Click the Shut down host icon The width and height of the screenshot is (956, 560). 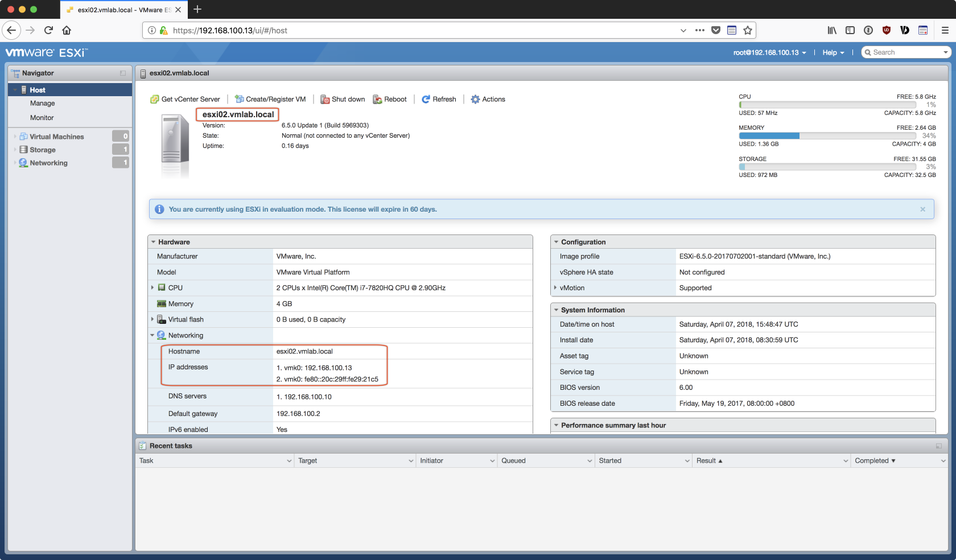point(325,100)
